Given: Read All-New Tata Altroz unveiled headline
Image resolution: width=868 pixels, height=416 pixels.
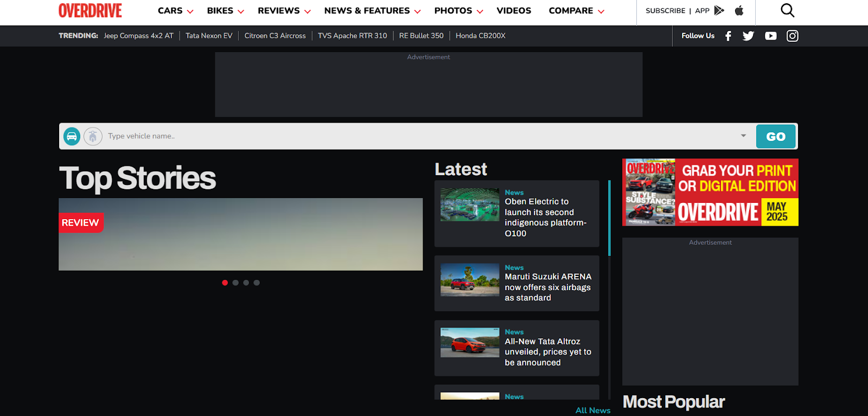Looking at the screenshot, I should [x=548, y=352].
